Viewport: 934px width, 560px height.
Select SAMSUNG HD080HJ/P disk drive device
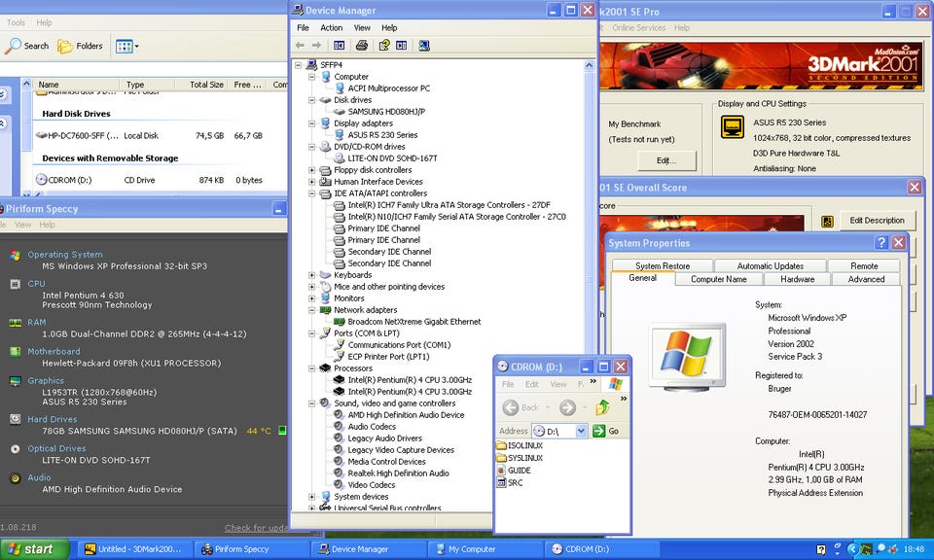[386, 111]
